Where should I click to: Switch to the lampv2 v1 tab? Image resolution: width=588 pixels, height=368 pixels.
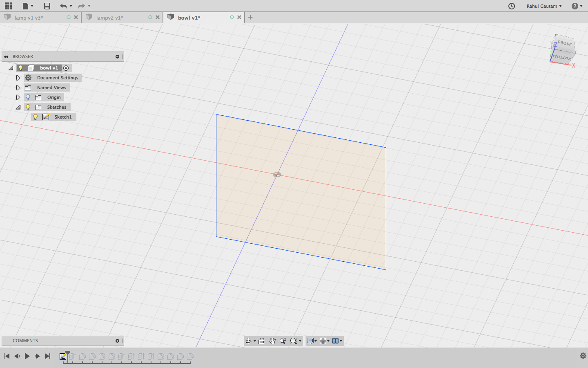[109, 18]
